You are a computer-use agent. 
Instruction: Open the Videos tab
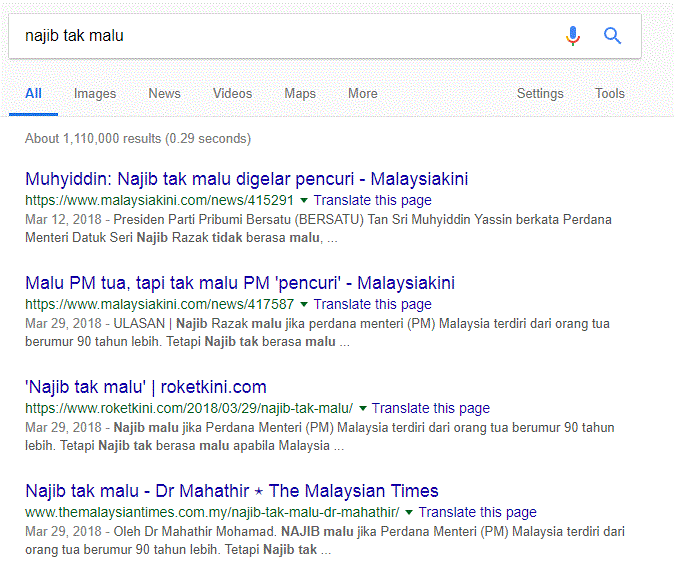click(x=232, y=93)
